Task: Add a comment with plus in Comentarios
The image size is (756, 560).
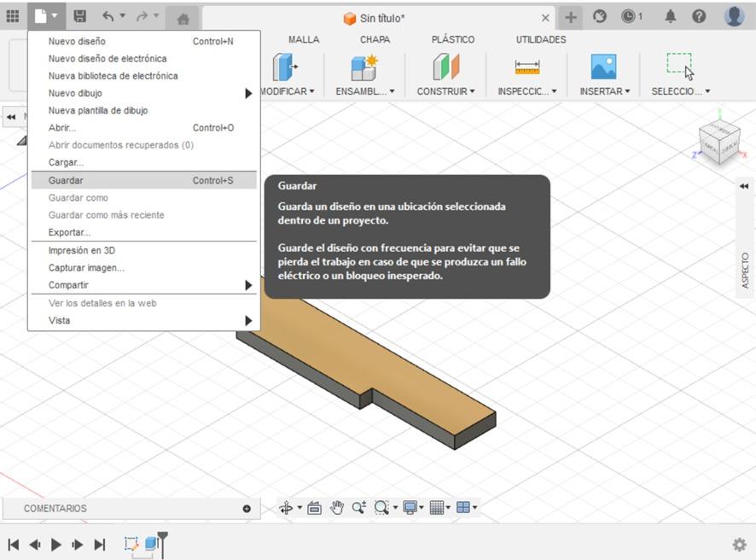Action: (247, 509)
